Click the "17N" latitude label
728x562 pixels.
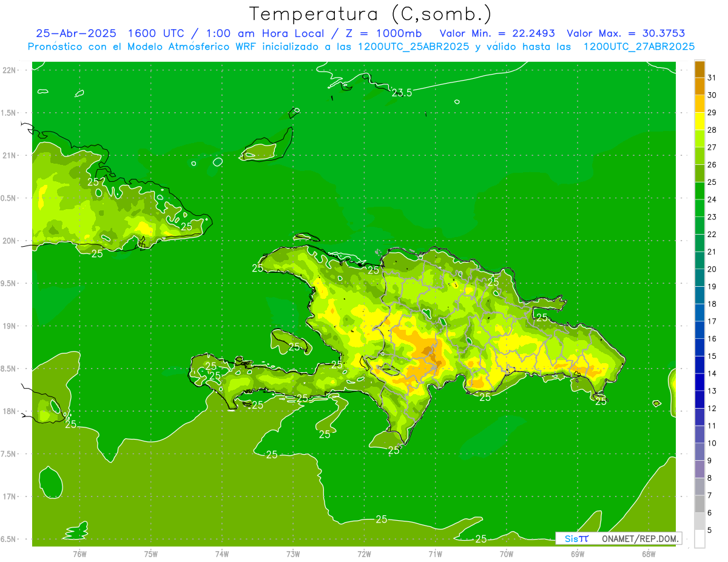pyautogui.click(x=9, y=497)
